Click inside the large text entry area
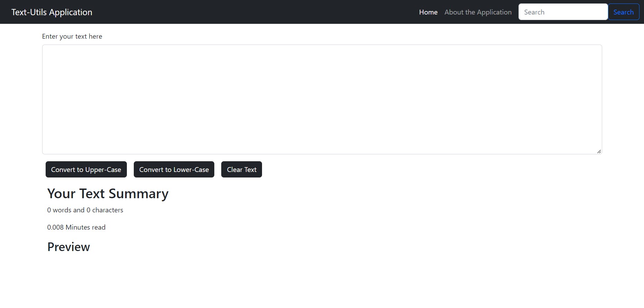The width and height of the screenshot is (644, 308). 321,99
